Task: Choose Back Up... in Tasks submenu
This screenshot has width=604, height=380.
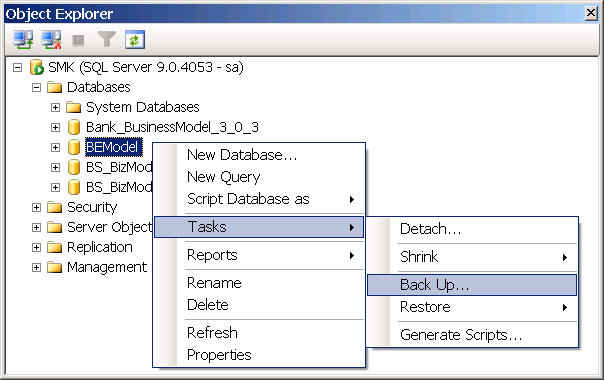Action: click(472, 285)
